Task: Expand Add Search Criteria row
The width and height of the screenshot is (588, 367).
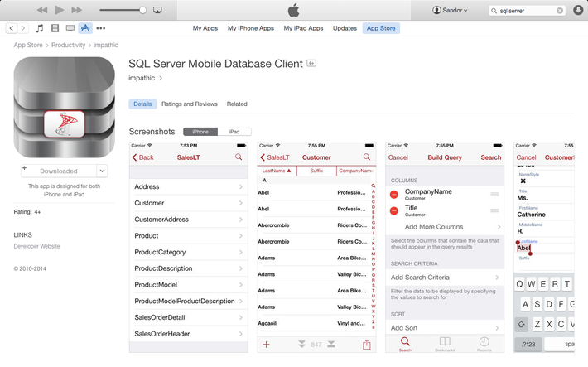Action: click(445, 278)
